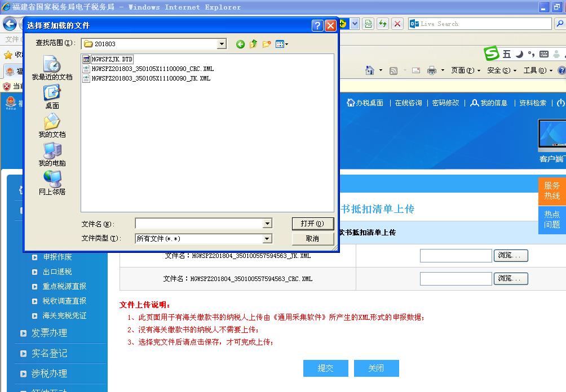566x392 pixels.
Task: Select file HGWSPZJK.DTD
Action: [x=112, y=59]
